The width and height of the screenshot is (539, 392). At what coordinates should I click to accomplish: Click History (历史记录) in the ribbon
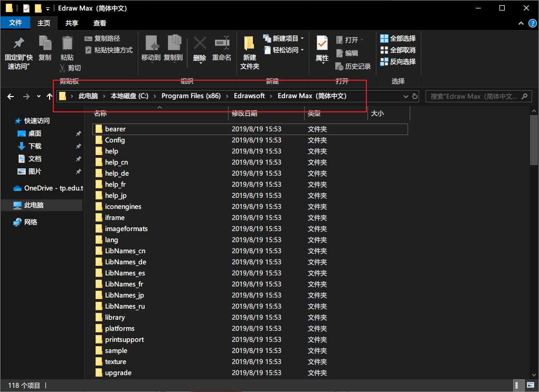pos(353,66)
